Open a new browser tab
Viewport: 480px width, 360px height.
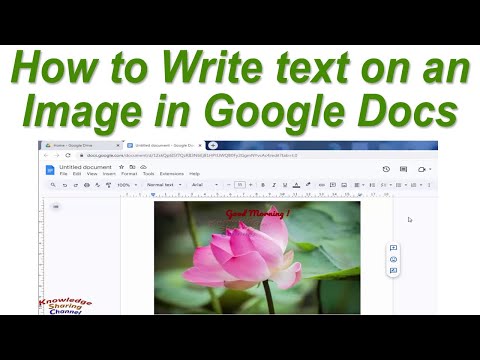(x=213, y=145)
